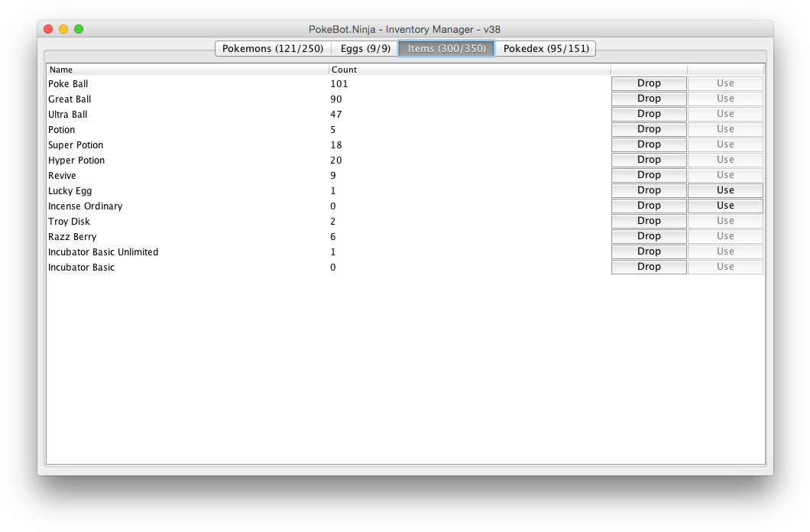Use Incense Ordinary item
The height and width of the screenshot is (532, 810).
(x=725, y=206)
